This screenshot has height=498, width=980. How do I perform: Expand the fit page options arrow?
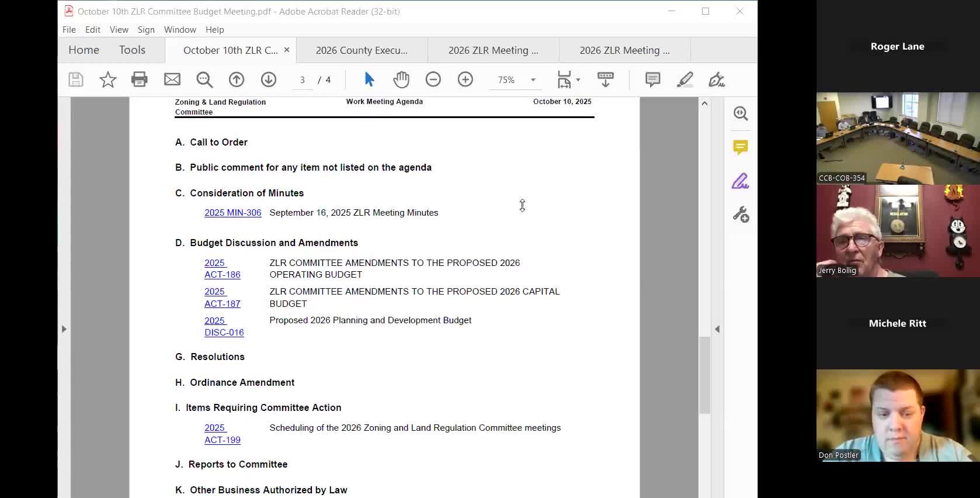click(x=578, y=80)
